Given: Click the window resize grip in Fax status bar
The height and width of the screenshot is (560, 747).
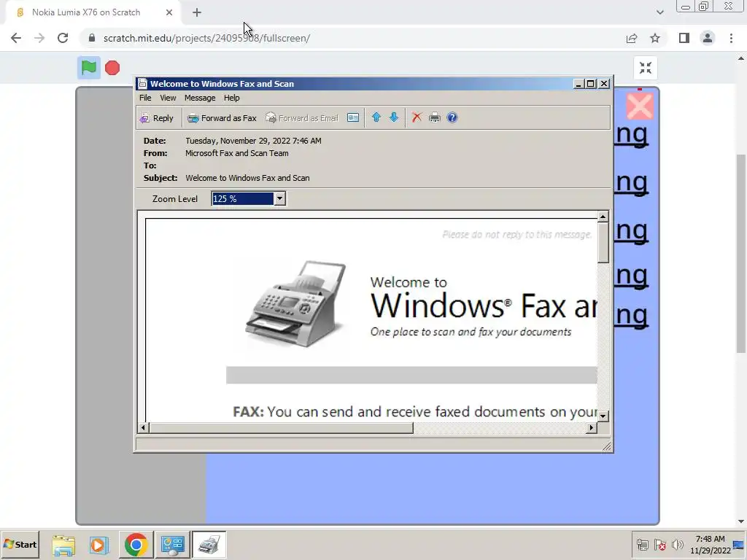Looking at the screenshot, I should click(x=606, y=446).
